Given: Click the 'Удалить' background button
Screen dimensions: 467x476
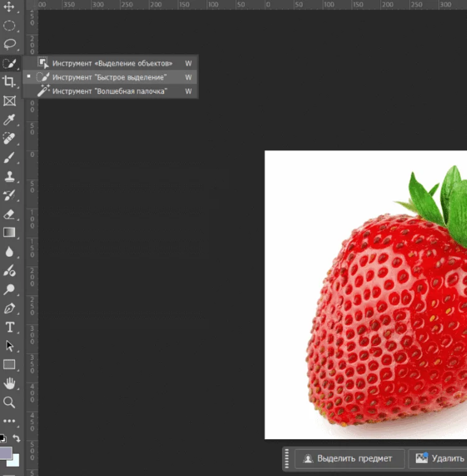Looking at the screenshot, I should click(438, 459).
